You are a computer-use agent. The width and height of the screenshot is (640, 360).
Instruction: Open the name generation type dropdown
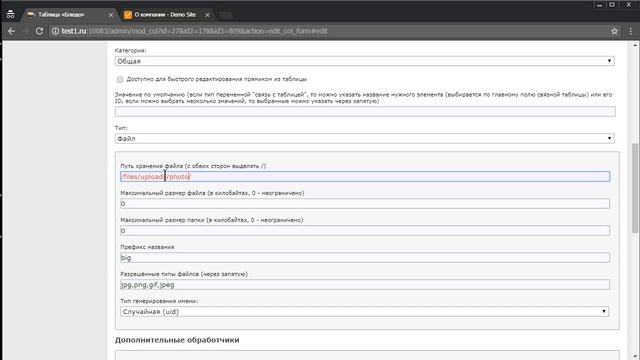tap(364, 312)
